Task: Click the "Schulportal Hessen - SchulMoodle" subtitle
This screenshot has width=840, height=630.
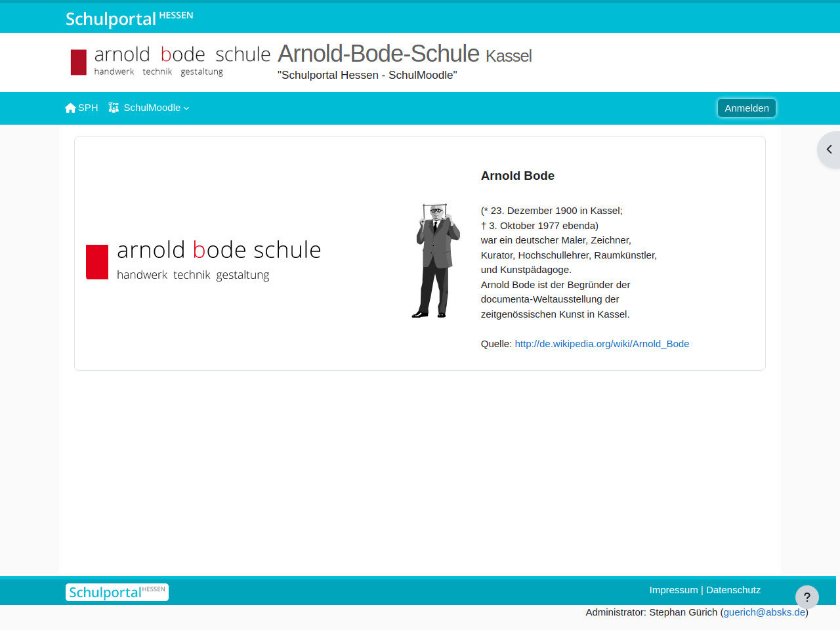Action: (x=367, y=75)
